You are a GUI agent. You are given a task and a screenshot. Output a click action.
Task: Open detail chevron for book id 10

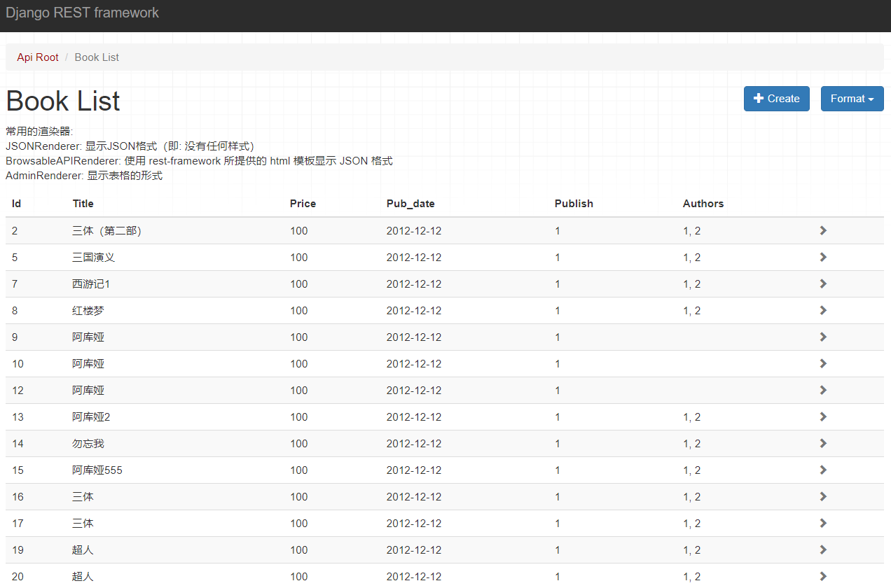pos(823,363)
